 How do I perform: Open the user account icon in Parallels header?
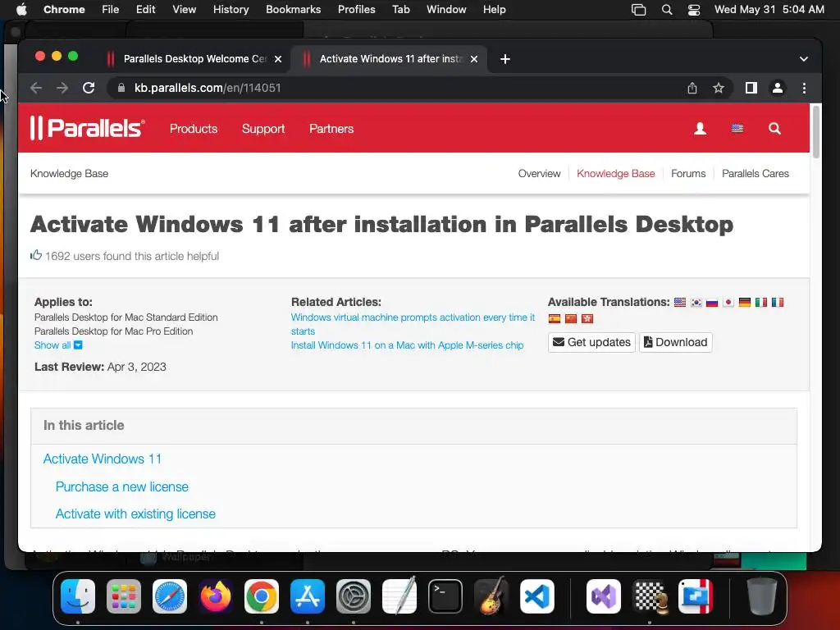pyautogui.click(x=700, y=129)
